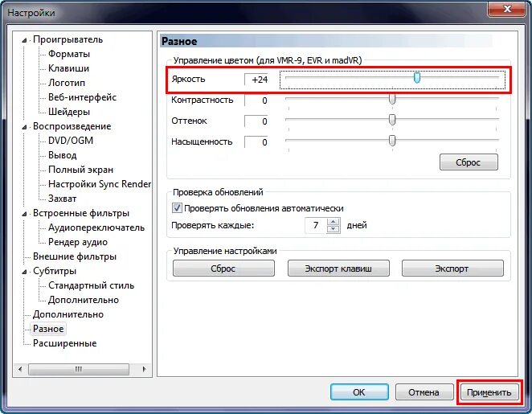Open top-level Дополнительно above Разное
The width and height of the screenshot is (532, 414).
[68, 314]
